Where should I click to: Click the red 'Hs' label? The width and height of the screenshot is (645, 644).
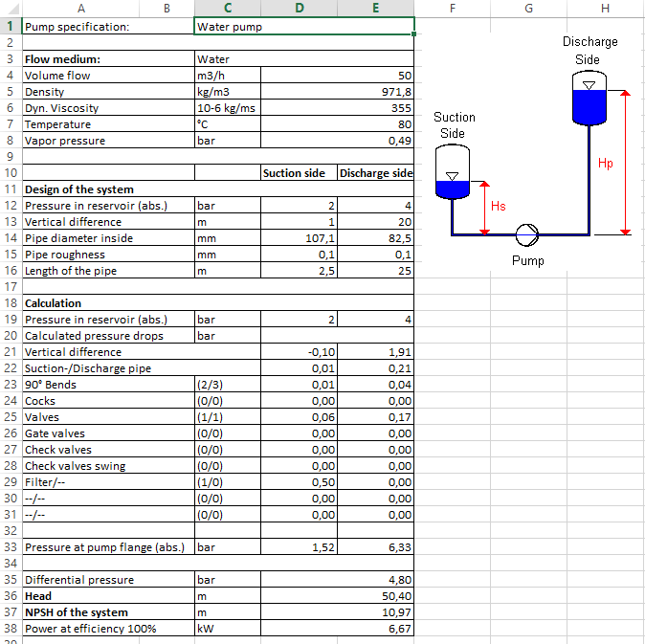pos(499,206)
